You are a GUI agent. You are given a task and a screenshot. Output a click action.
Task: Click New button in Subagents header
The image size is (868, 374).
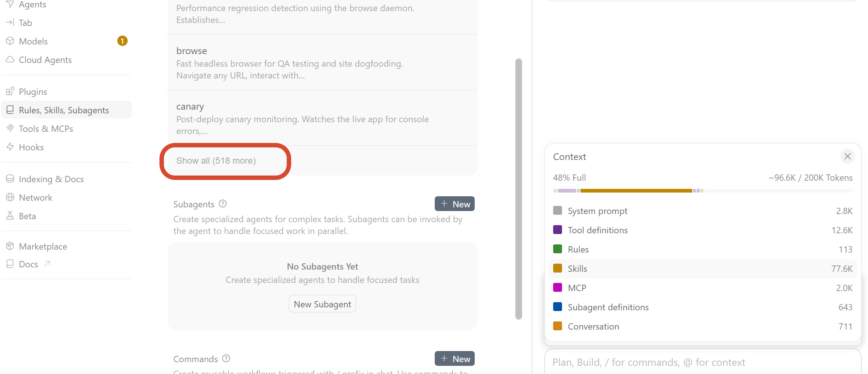click(x=455, y=204)
